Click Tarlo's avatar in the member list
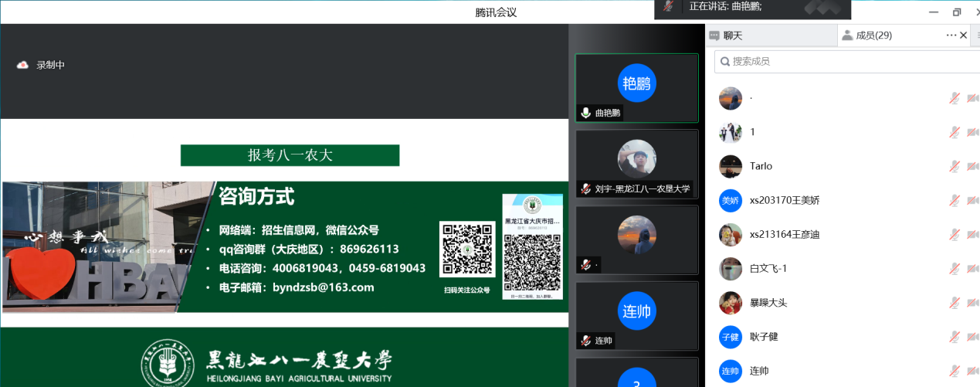Screen dimensions: 980x387 730,166
